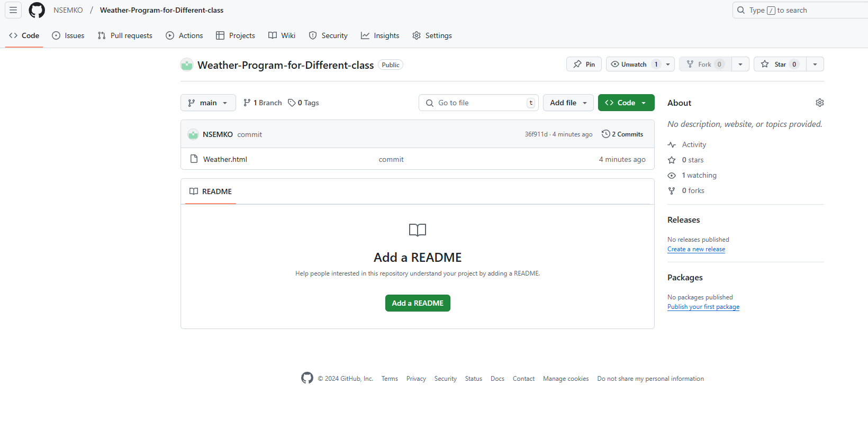Open the Pull requests tab
The width and height of the screenshot is (868, 439).
[x=125, y=35]
